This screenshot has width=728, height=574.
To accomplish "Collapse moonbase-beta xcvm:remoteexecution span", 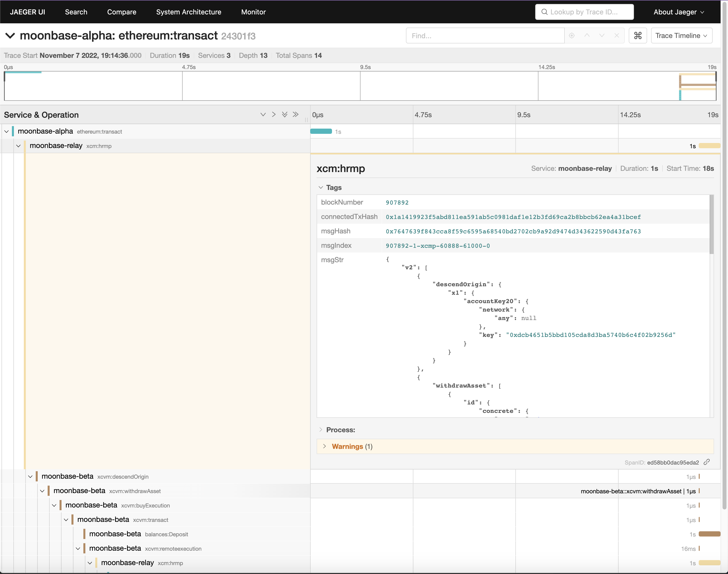I will point(78,549).
